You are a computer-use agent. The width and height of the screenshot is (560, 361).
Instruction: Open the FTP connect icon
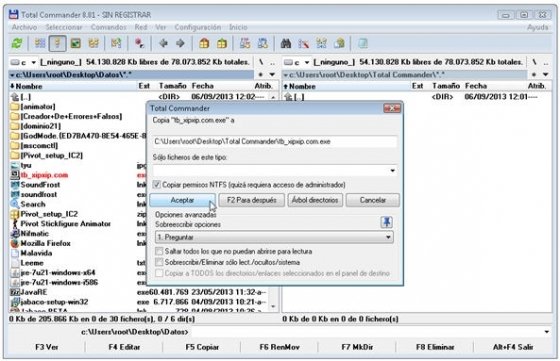coord(245,43)
